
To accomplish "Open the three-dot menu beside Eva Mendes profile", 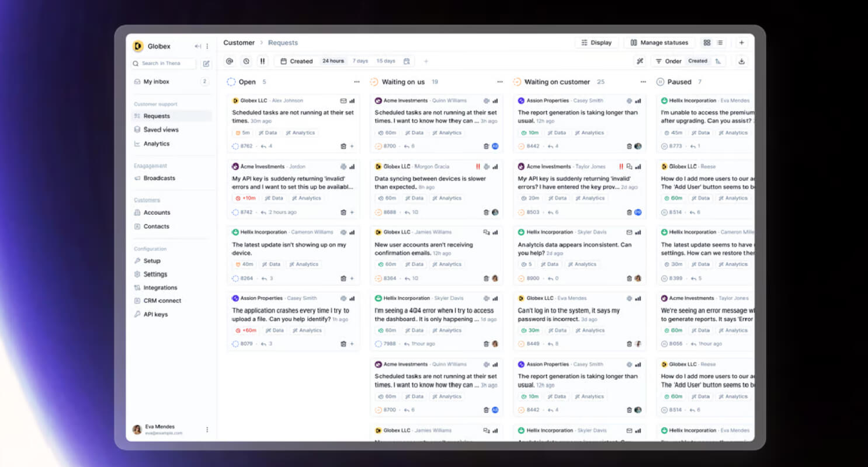I will (x=207, y=430).
